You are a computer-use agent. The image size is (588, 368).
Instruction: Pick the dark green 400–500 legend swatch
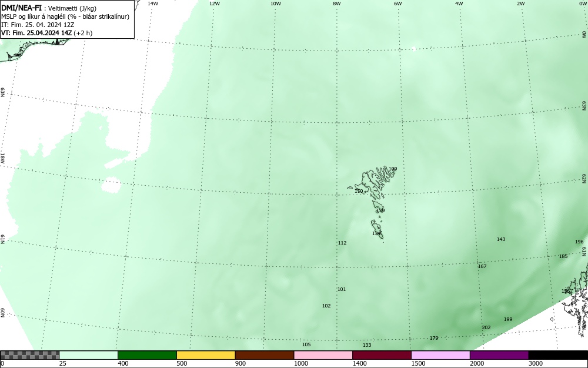click(147, 355)
